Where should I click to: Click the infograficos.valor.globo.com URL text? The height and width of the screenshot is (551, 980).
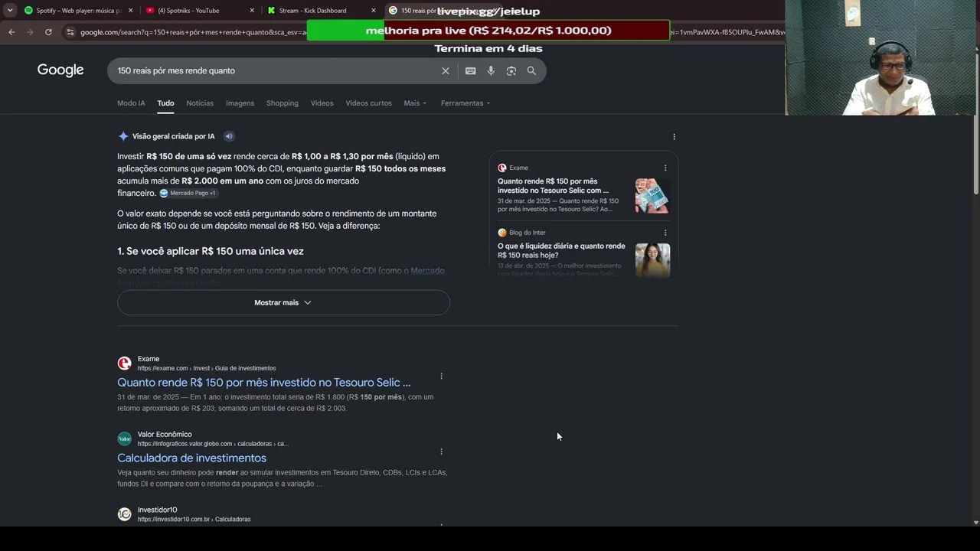pyautogui.click(x=213, y=444)
